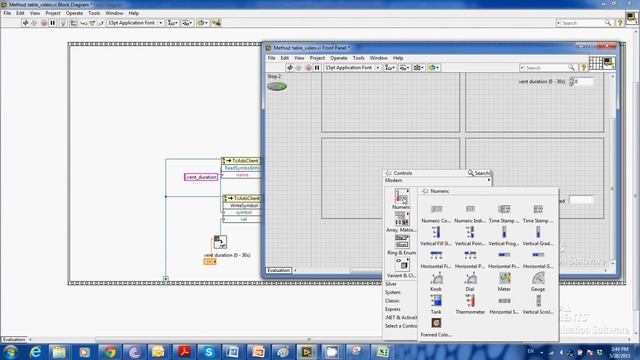The height and width of the screenshot is (360, 640).
Task: Click Search button in Controls palette
Action: tap(478, 173)
